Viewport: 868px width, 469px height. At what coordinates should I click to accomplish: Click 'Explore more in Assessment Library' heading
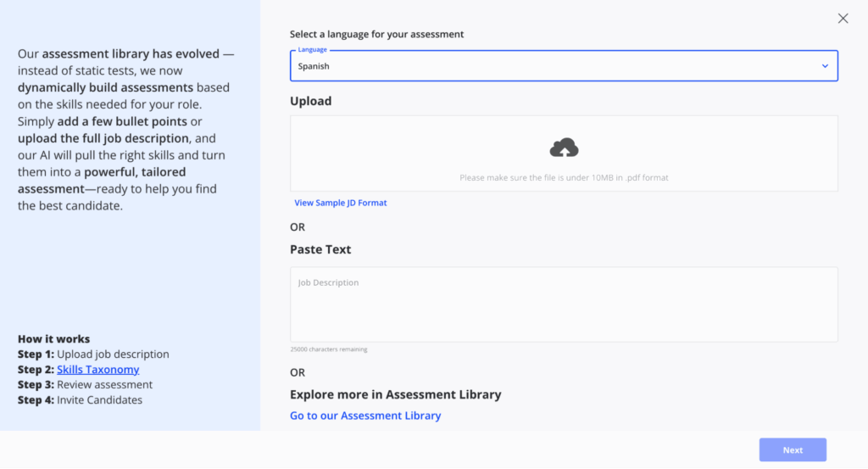click(395, 394)
